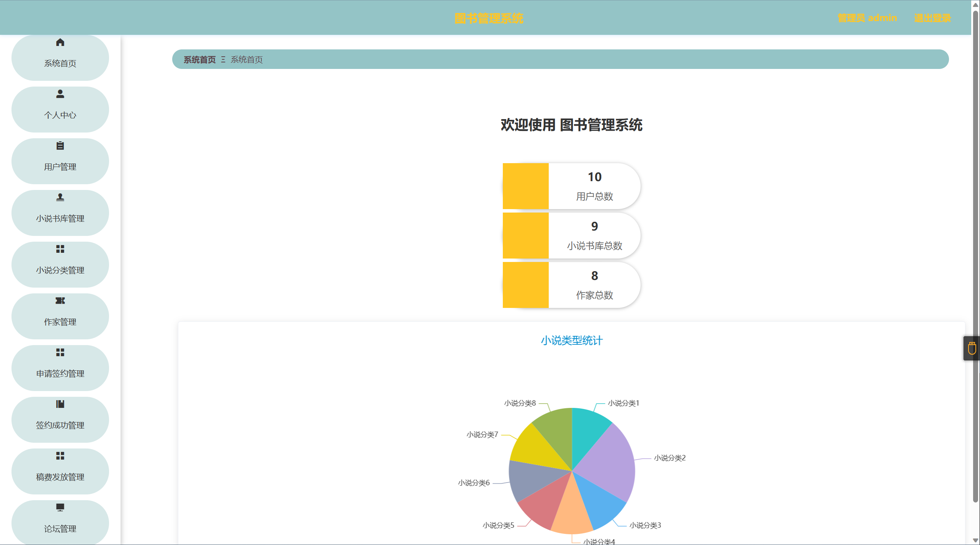Click the grid icon above 小说分类管理
This screenshot has width=980, height=545.
[x=60, y=249]
